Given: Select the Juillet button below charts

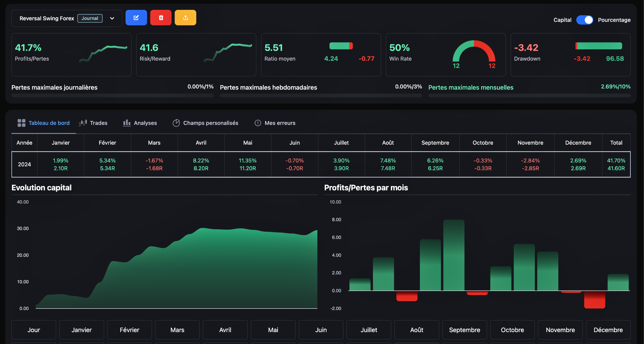Looking at the screenshot, I should point(368,330).
